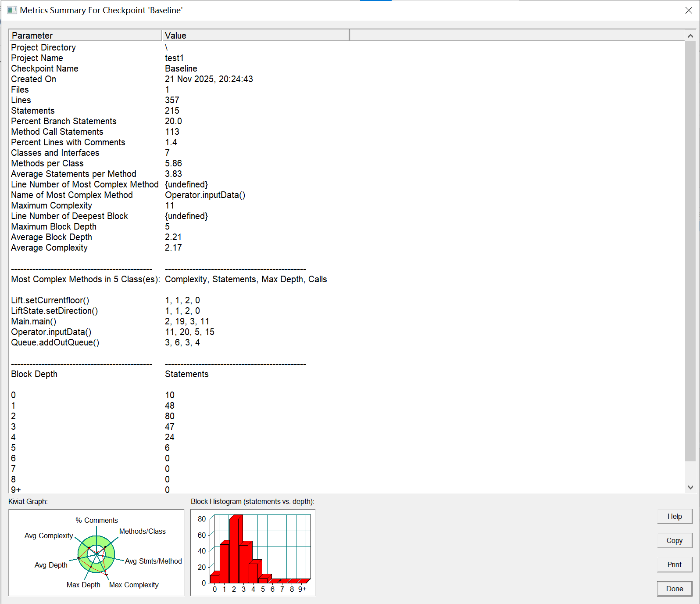Click the Parameter column header
Viewport: 700px width, 604px height.
point(86,36)
